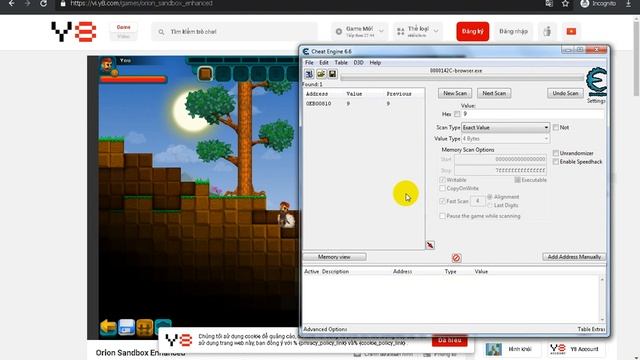
Task: Click the Stop address field
Action: coord(500,170)
